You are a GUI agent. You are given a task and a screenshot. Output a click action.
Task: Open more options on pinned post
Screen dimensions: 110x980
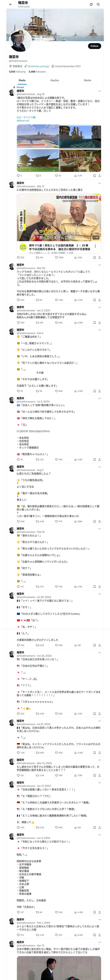click(x=100, y=91)
